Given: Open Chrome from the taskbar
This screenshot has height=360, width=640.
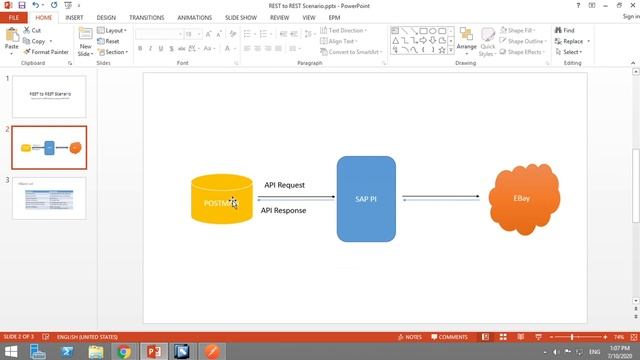Looking at the screenshot, I should [124, 351].
